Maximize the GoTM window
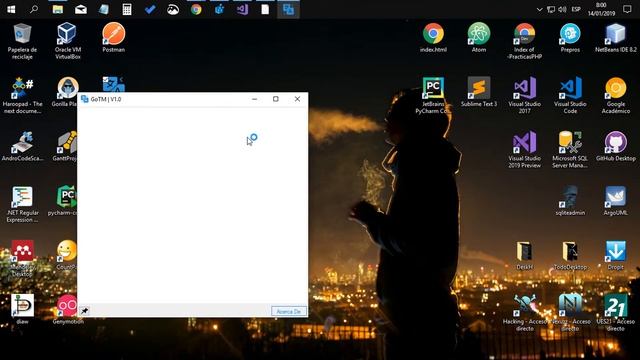 click(x=276, y=99)
